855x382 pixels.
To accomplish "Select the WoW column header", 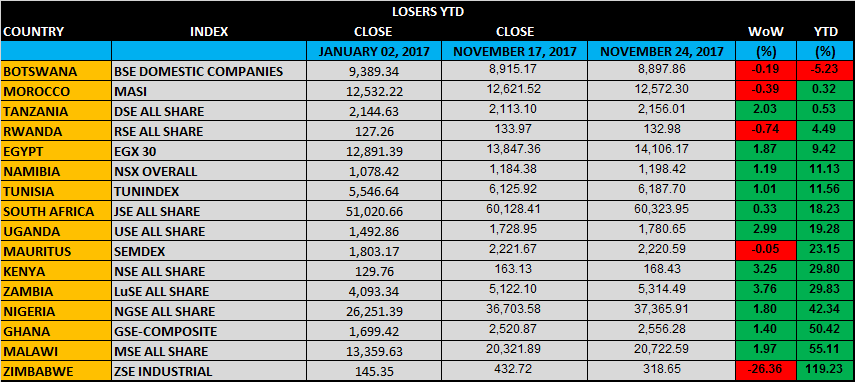I will [766, 32].
